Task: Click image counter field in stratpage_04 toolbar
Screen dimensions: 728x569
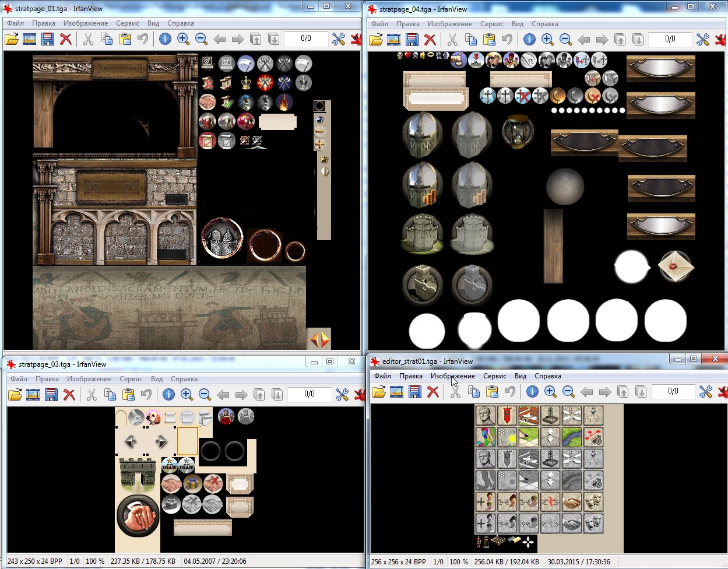Action: [x=670, y=39]
